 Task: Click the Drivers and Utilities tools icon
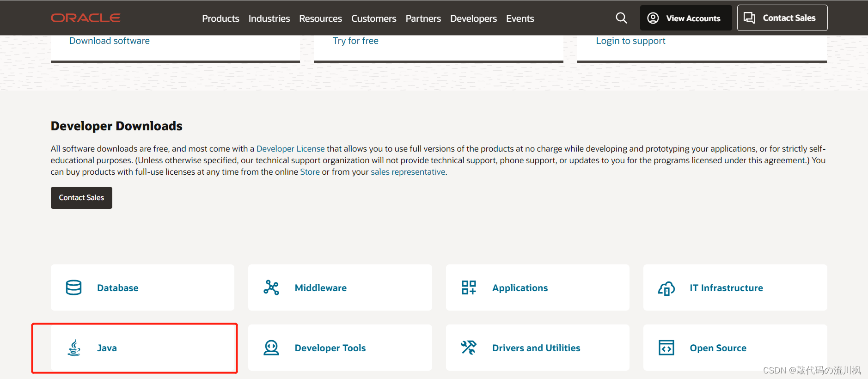[x=469, y=348]
